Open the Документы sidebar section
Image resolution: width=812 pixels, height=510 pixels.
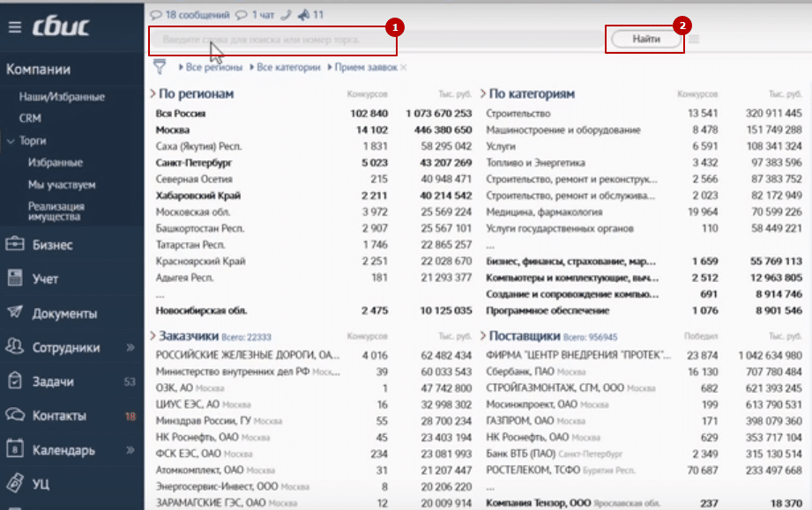click(x=64, y=314)
